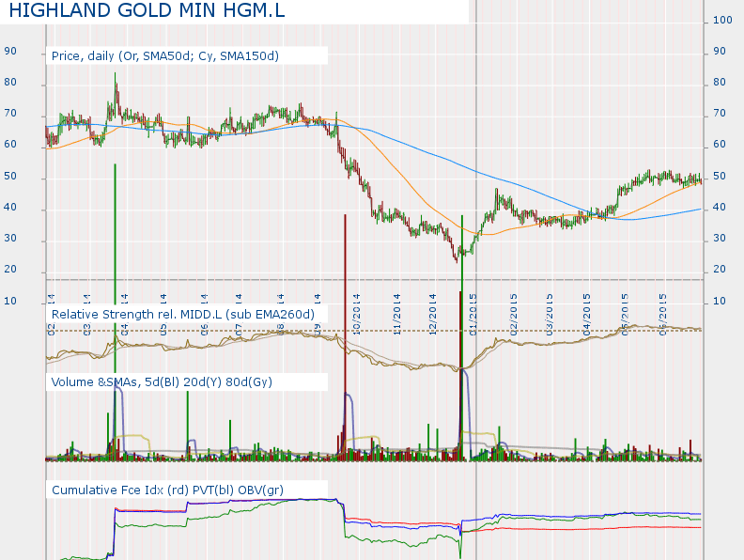This screenshot has width=744, height=560.
Task: Click the 40 value on left price axis
Action: (x=10, y=207)
